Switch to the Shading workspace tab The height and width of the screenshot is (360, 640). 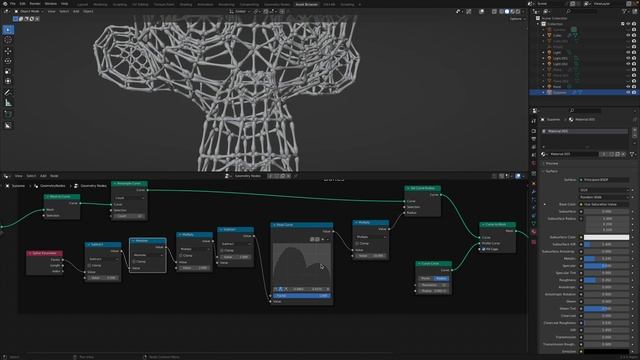(x=186, y=4)
